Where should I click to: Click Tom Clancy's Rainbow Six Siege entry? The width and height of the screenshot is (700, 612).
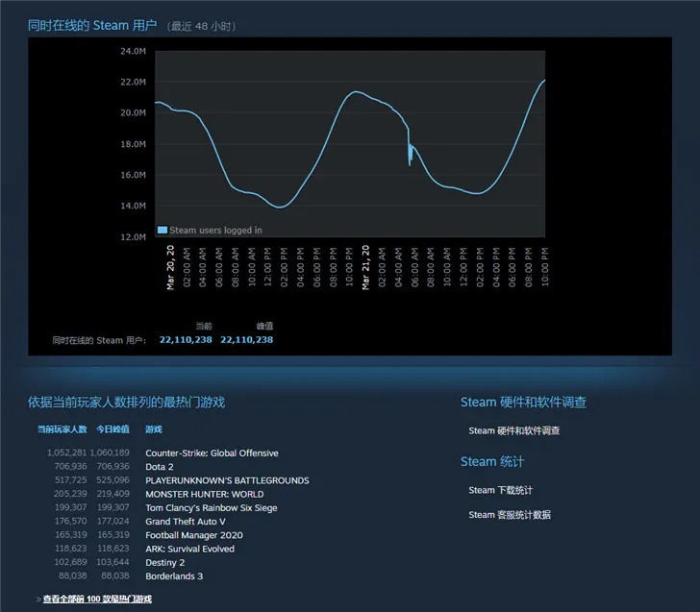[212, 507]
